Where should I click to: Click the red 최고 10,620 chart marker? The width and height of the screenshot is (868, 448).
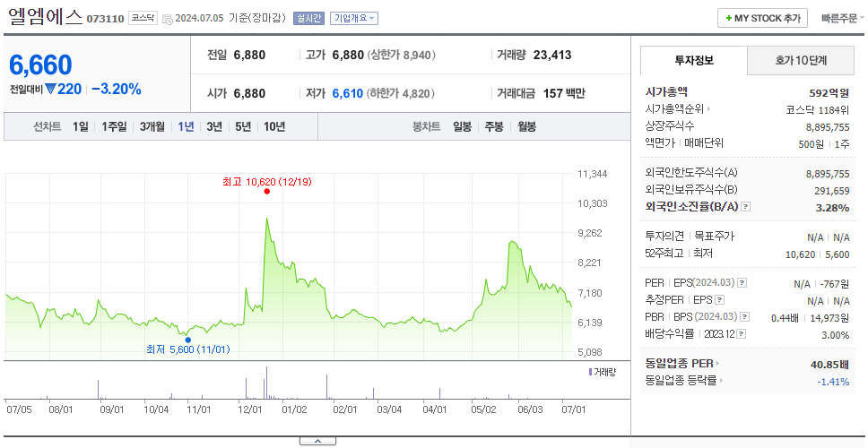tap(267, 192)
